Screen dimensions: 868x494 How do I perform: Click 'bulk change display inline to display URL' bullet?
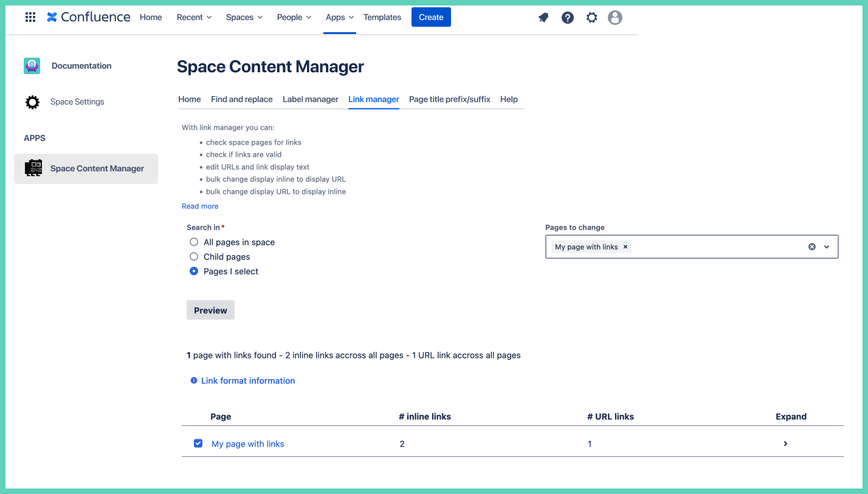click(276, 179)
